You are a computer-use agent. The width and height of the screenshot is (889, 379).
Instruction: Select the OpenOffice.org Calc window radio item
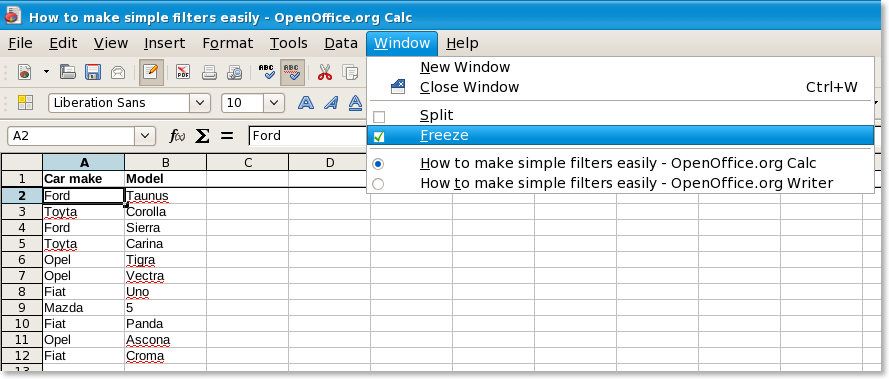[621, 163]
